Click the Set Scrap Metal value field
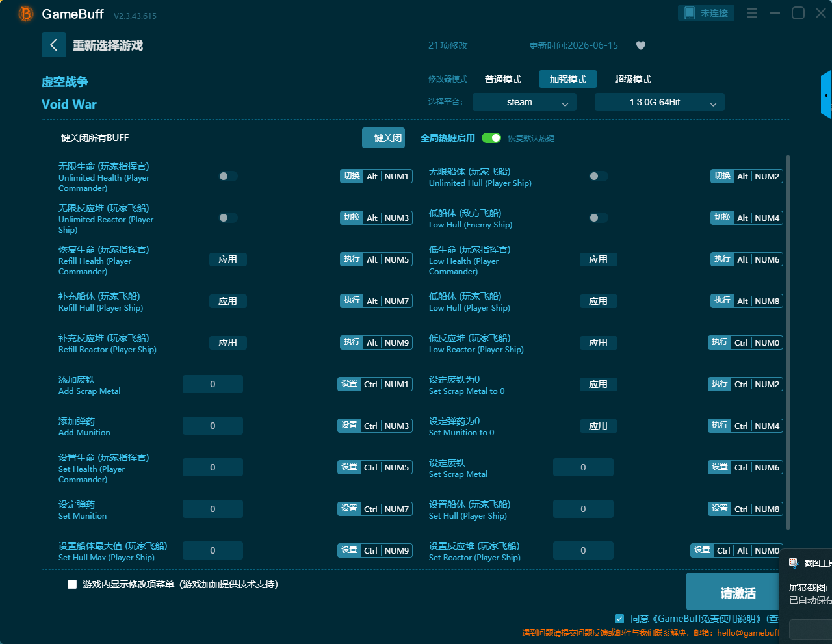Viewport: 832px width, 644px height. (x=583, y=467)
